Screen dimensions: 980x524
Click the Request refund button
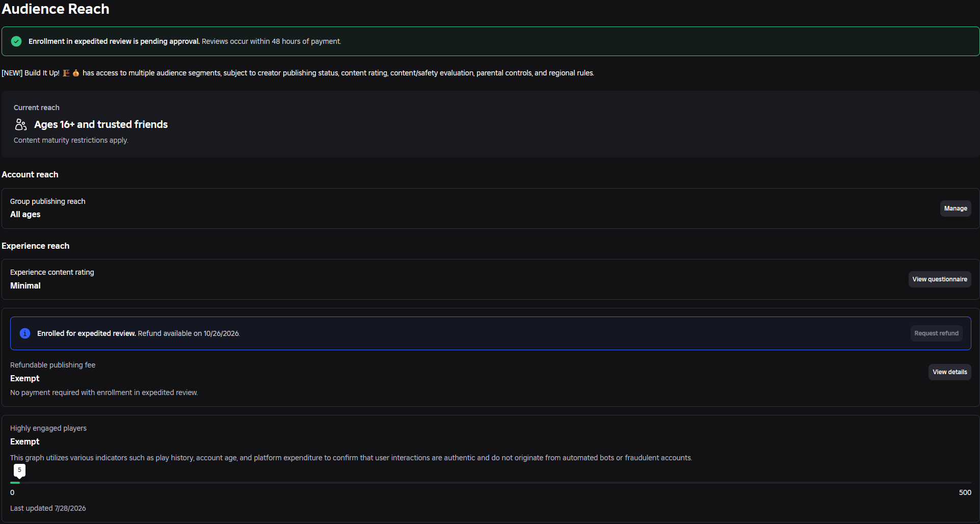pyautogui.click(x=936, y=333)
